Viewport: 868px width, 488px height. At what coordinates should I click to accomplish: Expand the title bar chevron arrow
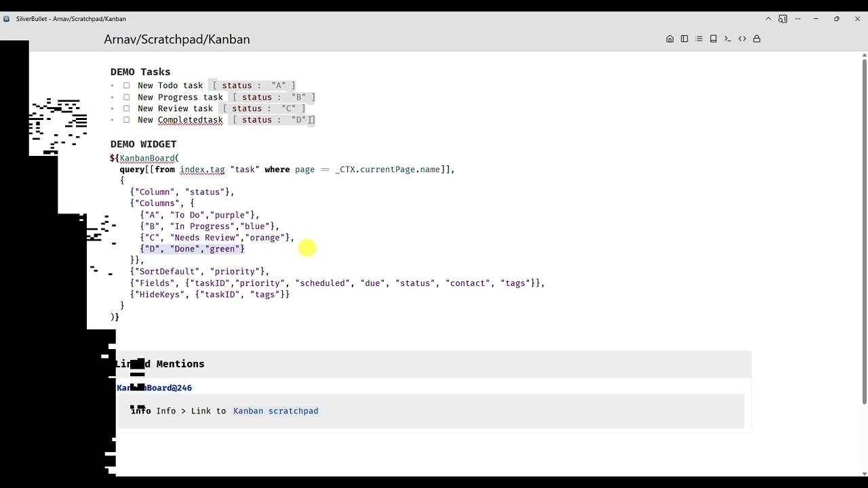tap(768, 19)
